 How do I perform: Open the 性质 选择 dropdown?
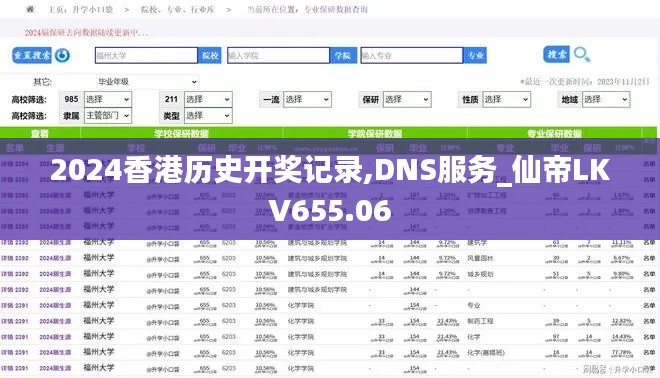coord(506,99)
